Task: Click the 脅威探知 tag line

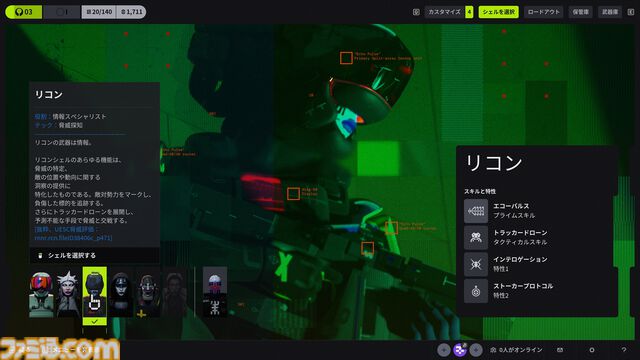Action: point(58,125)
